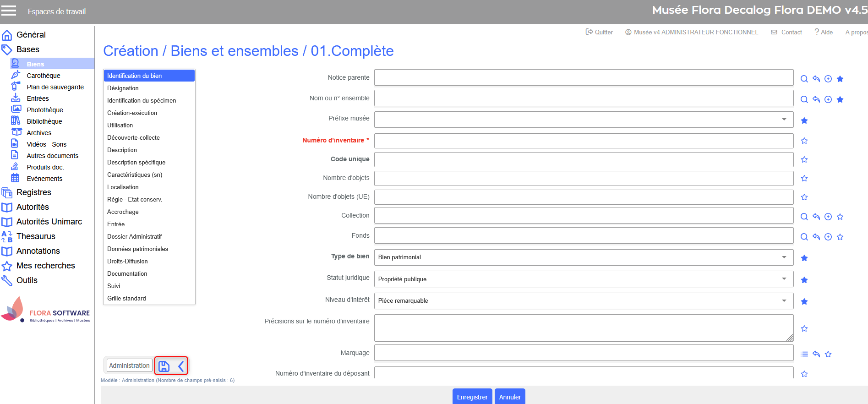Click the Code unique input field
The width and height of the screenshot is (868, 404).
click(584, 159)
